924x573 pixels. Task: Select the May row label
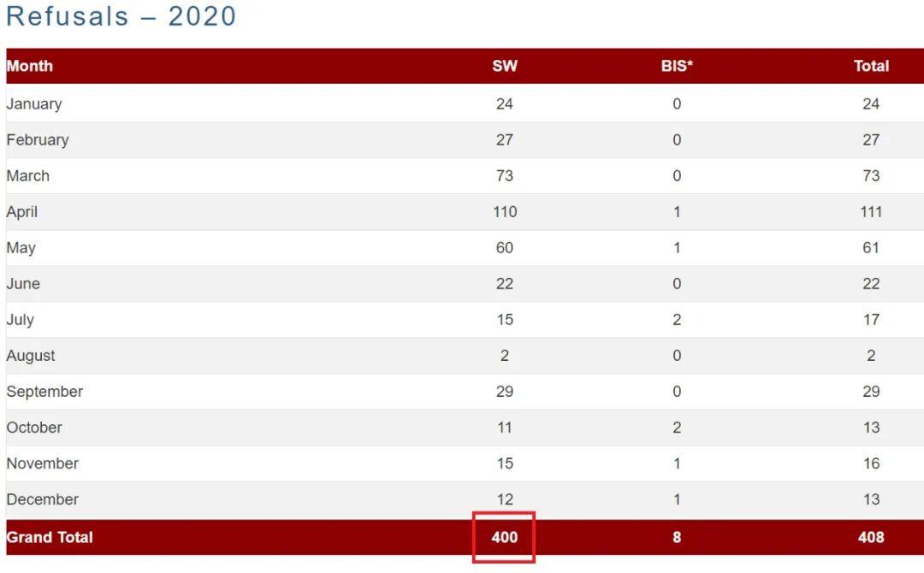click(x=21, y=247)
